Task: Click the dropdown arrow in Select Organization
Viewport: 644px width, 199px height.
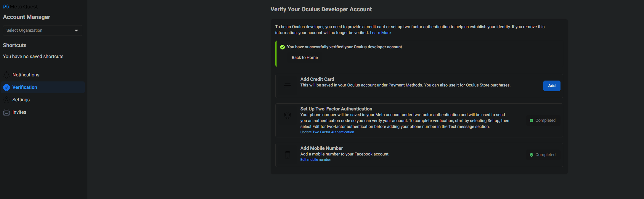Action: tap(76, 31)
